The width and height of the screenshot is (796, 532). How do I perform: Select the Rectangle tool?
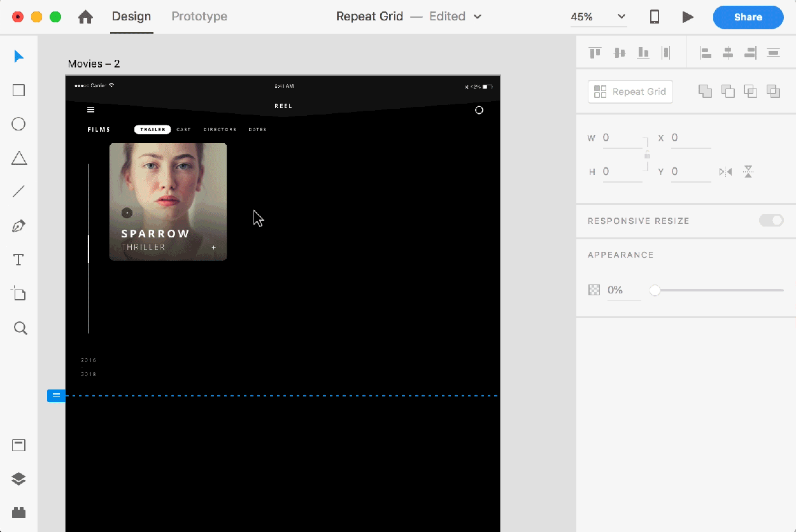(x=18, y=90)
